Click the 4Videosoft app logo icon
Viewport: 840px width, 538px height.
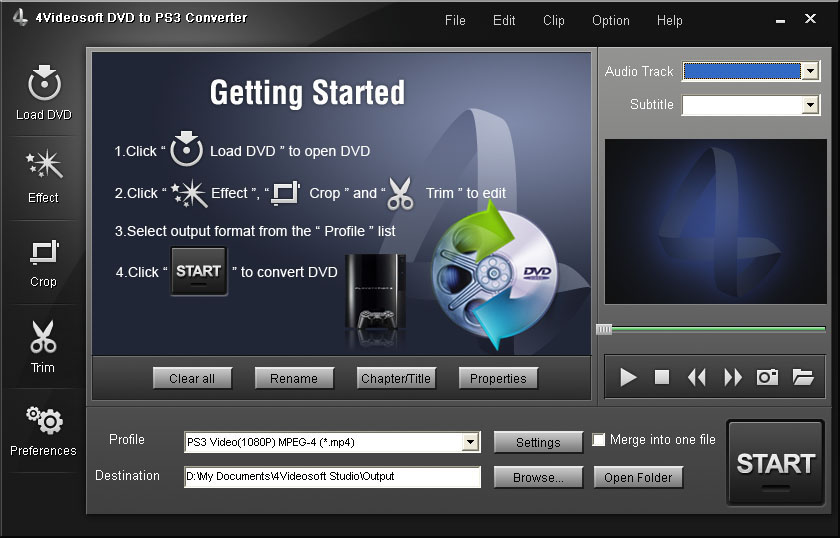tap(20, 17)
